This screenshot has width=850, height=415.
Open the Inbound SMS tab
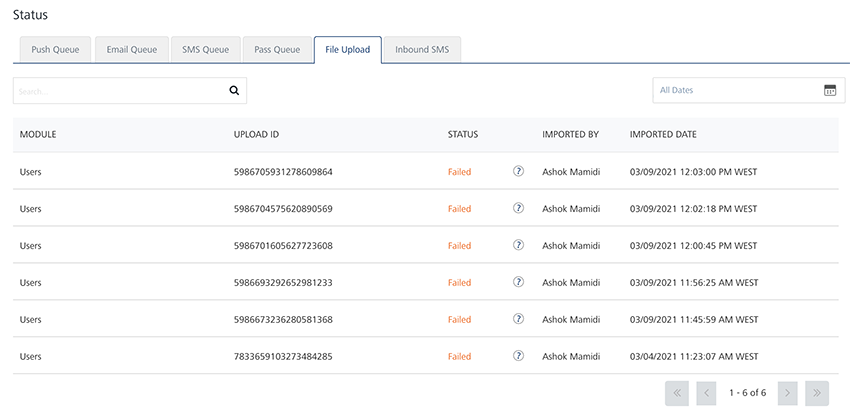(422, 50)
